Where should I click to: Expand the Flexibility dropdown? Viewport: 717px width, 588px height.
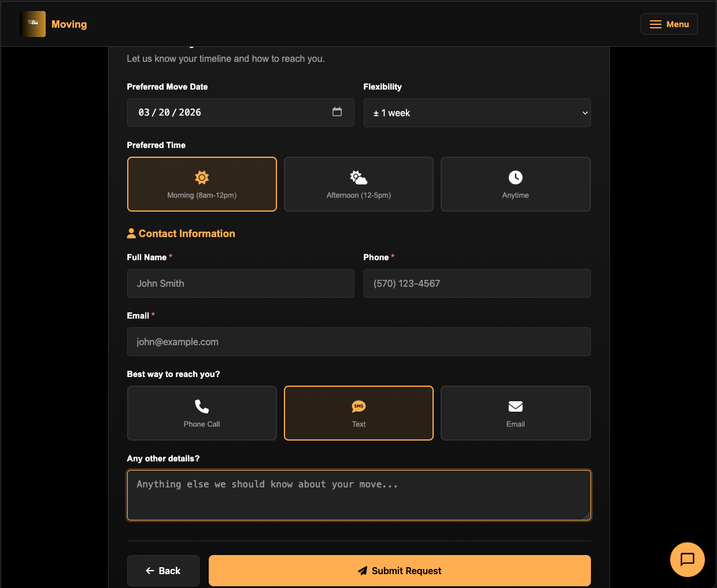coord(476,113)
